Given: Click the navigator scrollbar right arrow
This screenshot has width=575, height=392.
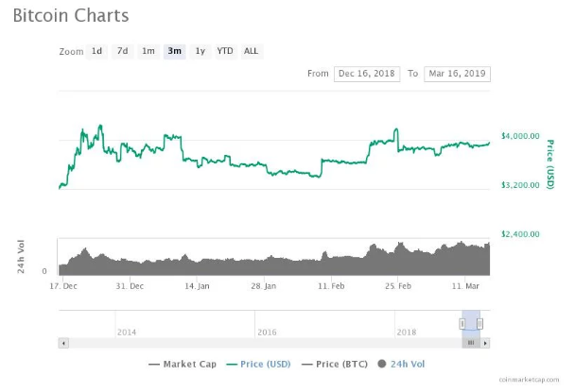Looking at the screenshot, I should (485, 343).
